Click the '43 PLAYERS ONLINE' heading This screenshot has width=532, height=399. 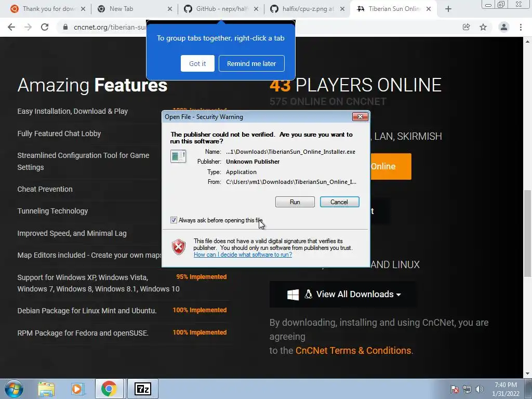click(x=355, y=85)
